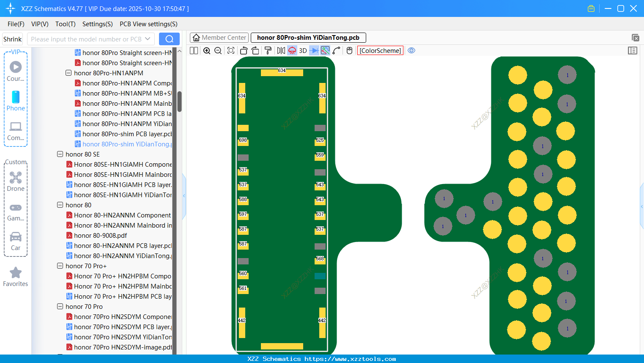Collapse the file tree panel handle
This screenshot has height=363, width=644.
pyautogui.click(x=184, y=195)
